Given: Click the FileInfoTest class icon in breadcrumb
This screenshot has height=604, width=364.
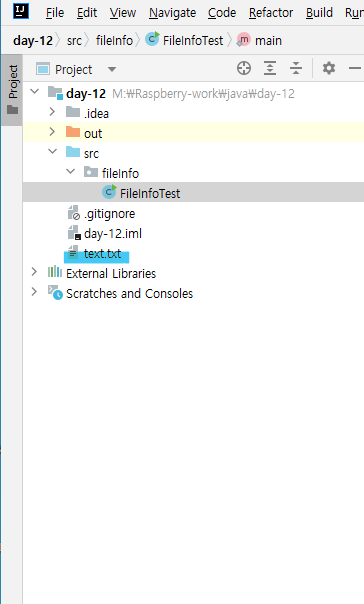Looking at the screenshot, I should point(153,39).
